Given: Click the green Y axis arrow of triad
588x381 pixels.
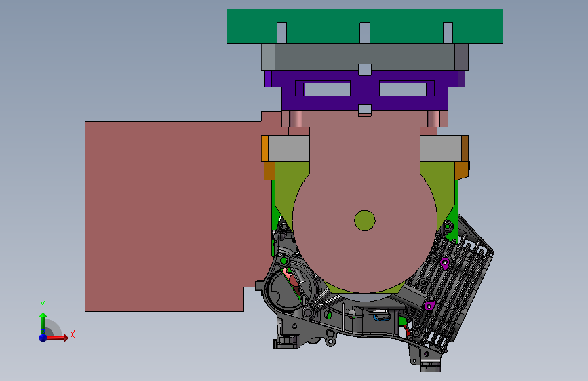Looking at the screenshot, I should click(43, 322).
